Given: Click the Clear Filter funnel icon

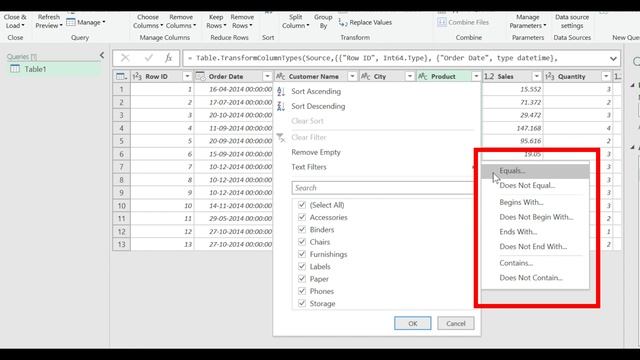Looking at the screenshot, I should [x=281, y=138].
